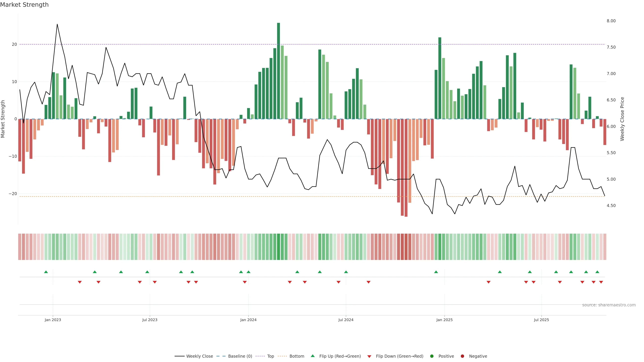This screenshot has height=362, width=644.
Task: Click the Jul 2025 x-axis label
Action: [542, 320]
